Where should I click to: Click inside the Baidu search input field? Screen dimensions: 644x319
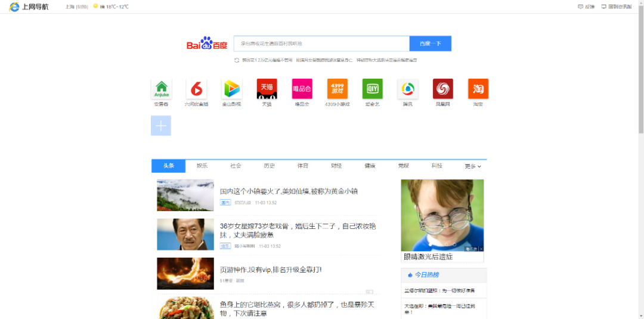[321, 44]
